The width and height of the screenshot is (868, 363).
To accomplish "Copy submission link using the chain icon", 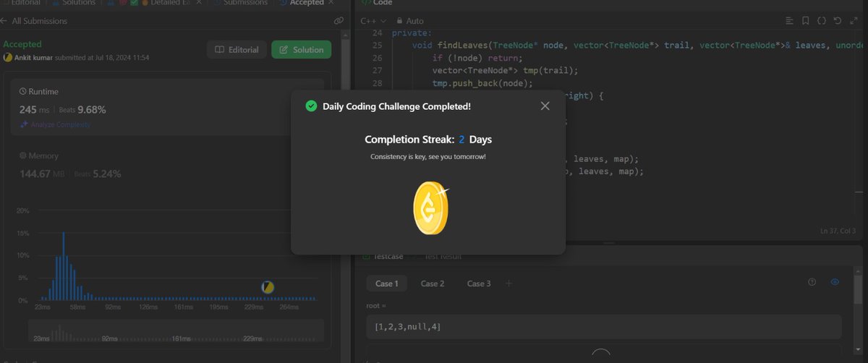I will click(x=339, y=21).
